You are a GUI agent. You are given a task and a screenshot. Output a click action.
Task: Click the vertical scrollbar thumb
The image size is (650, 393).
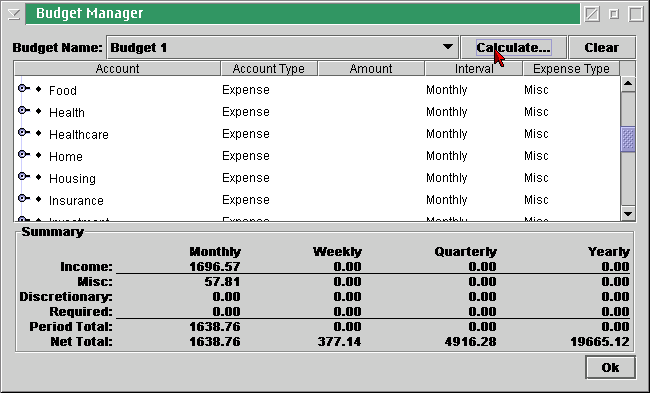pyautogui.click(x=628, y=140)
